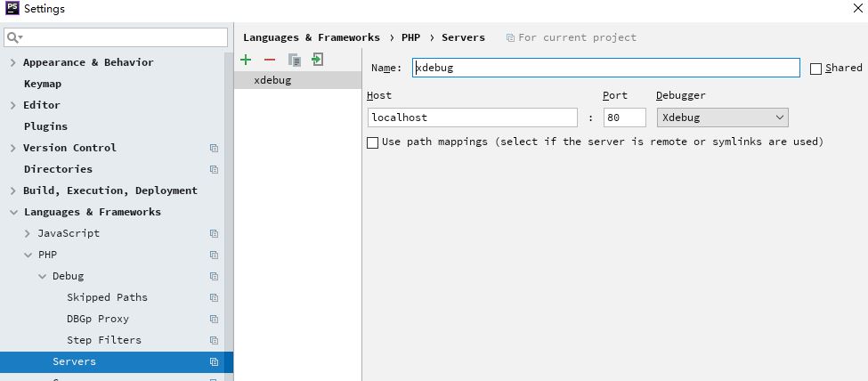This screenshot has width=868, height=381.
Task: Click the import server icon in toolbar
Action: tap(317, 61)
